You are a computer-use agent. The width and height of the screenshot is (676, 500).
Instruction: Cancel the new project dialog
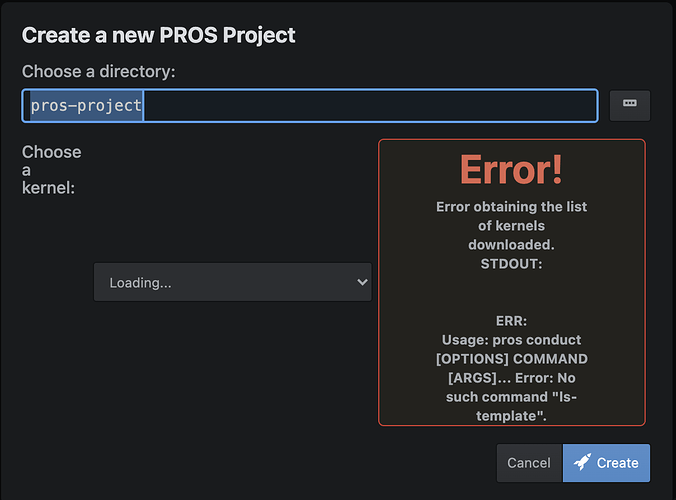click(x=529, y=463)
